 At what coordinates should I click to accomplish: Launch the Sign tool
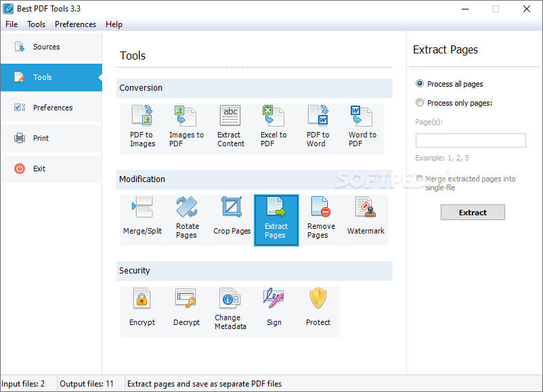[x=274, y=311]
